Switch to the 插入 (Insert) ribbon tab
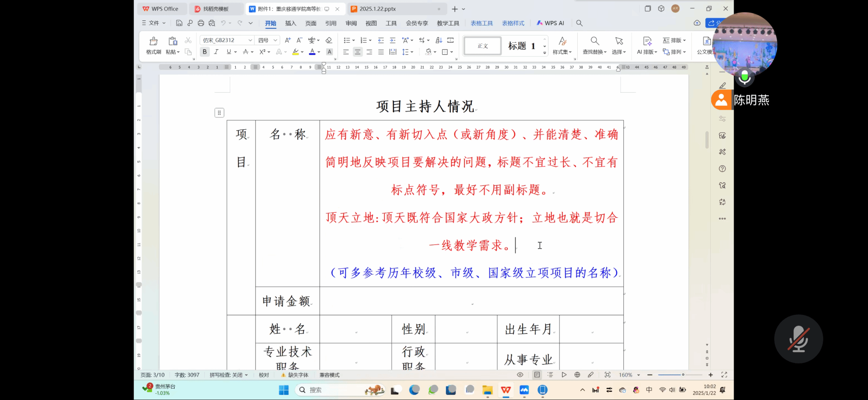868x400 pixels. [x=290, y=23]
